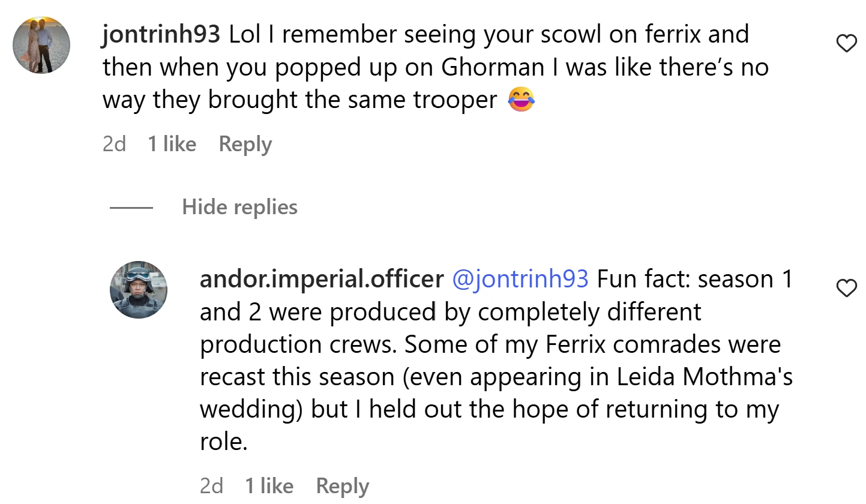The image size is (866, 504).
Task: Collapse the thread with Hide replies
Action: [x=239, y=207]
